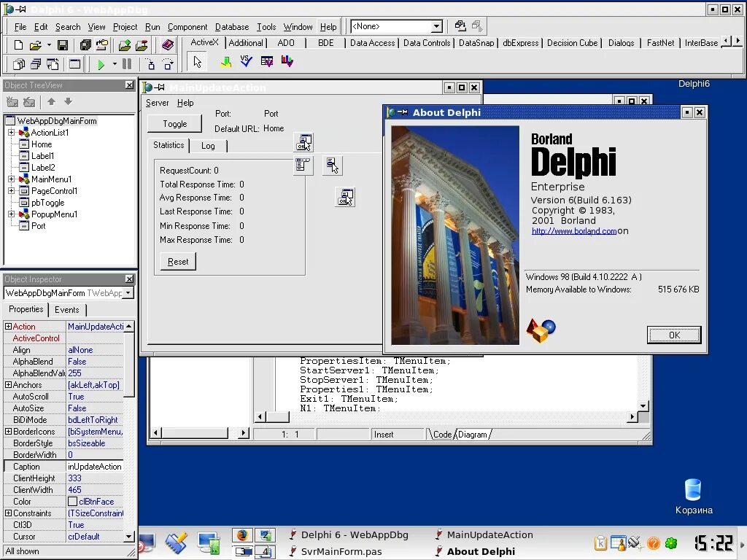Screen dimensions: 747x560
Task: Click the PopupMenu component on the form
Action: pyautogui.click(x=333, y=166)
